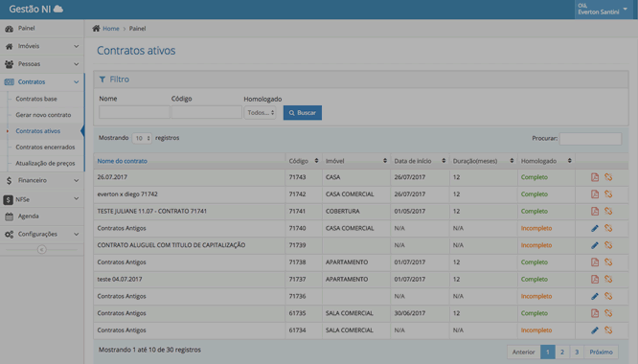This screenshot has width=638, height=364.
Task: Sort table by Data de início column
Action: tap(420, 161)
